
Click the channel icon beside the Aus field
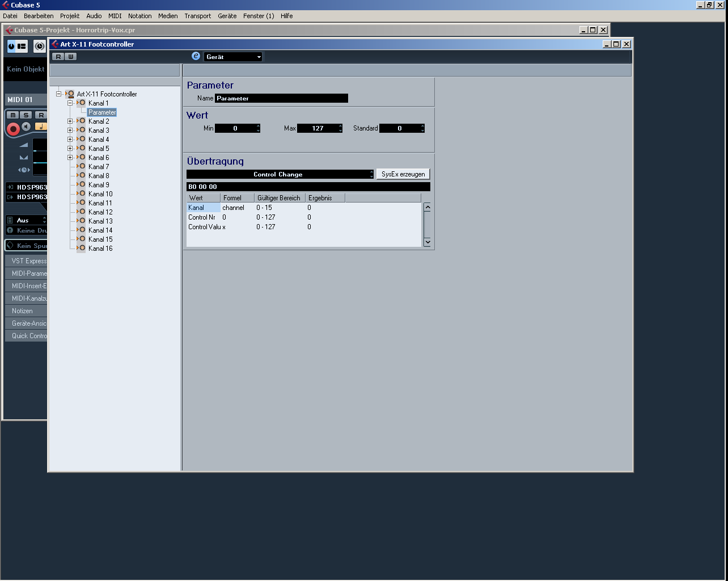click(x=10, y=220)
